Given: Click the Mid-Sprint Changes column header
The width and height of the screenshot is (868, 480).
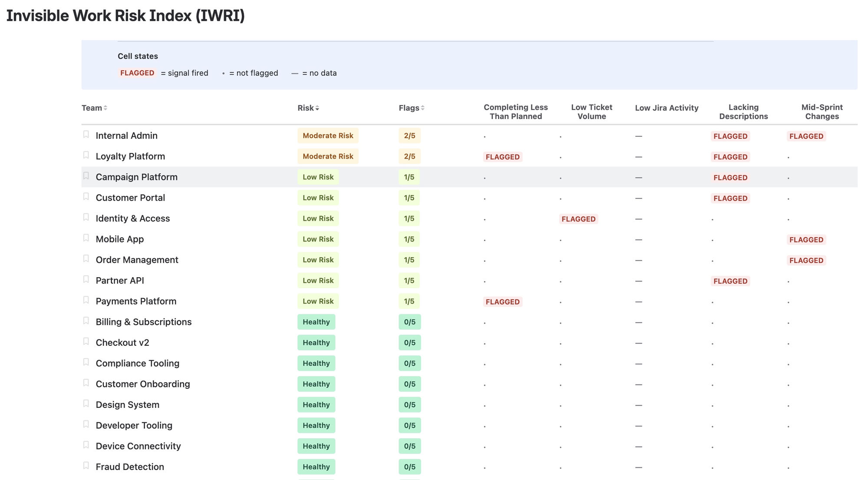Looking at the screenshot, I should click(822, 112).
